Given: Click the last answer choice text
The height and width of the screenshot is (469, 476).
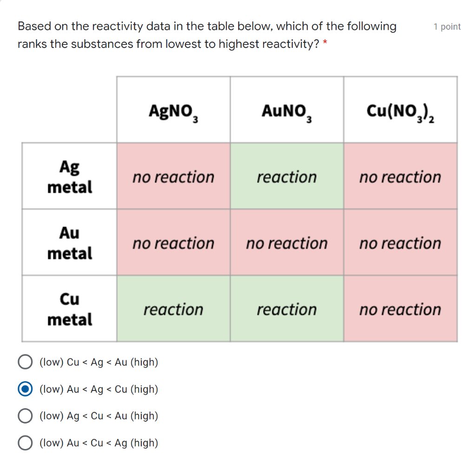Looking at the screenshot, I should (98, 443).
